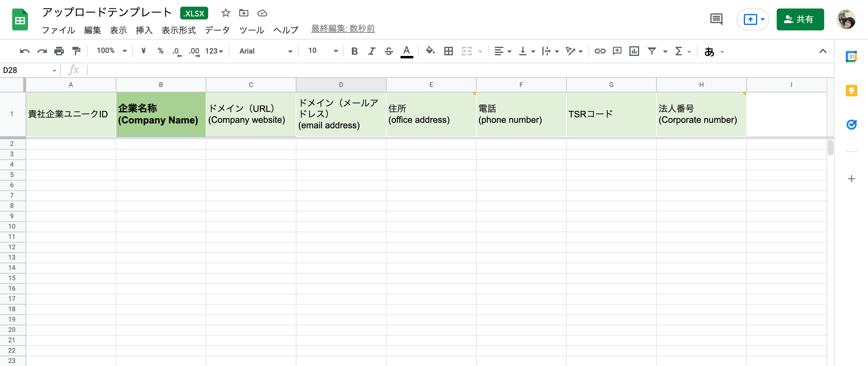
Task: Click the print icon
Action: click(x=59, y=51)
